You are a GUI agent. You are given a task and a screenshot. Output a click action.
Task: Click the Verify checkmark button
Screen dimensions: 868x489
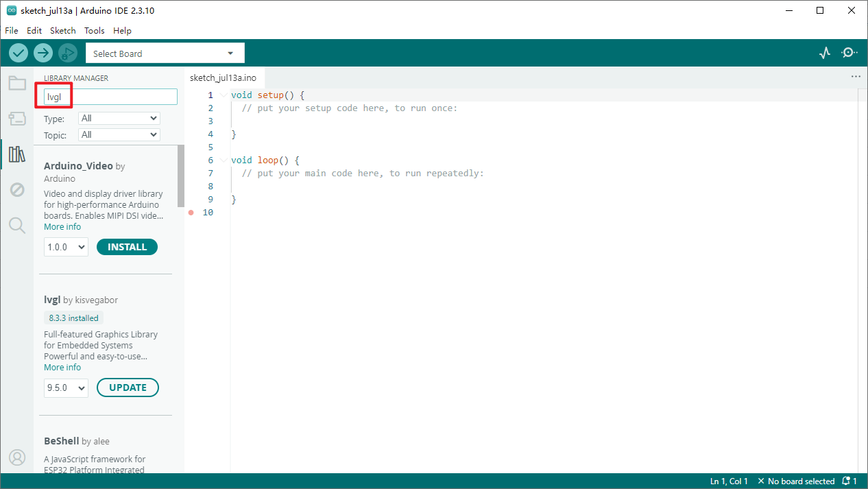click(19, 53)
